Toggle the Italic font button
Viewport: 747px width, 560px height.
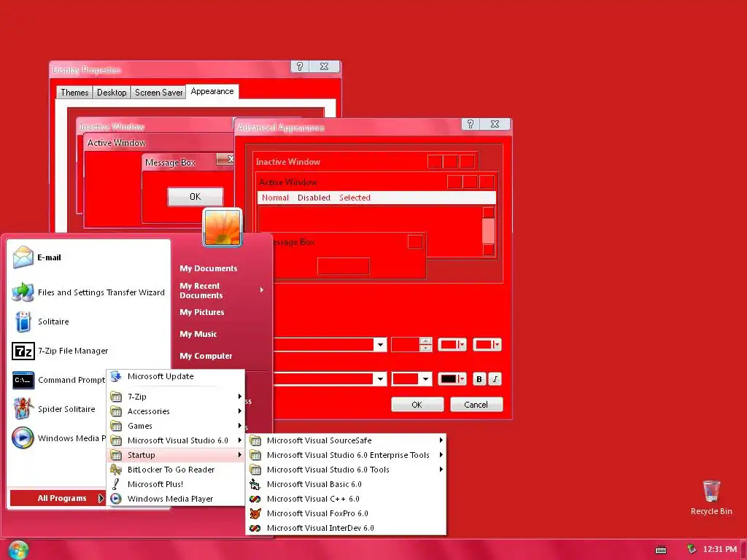tap(495, 379)
